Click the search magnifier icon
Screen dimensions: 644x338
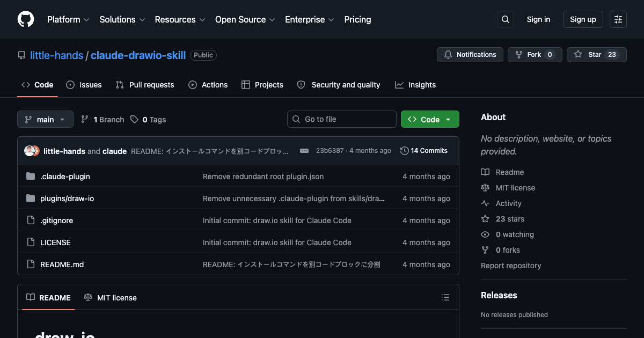[506, 19]
